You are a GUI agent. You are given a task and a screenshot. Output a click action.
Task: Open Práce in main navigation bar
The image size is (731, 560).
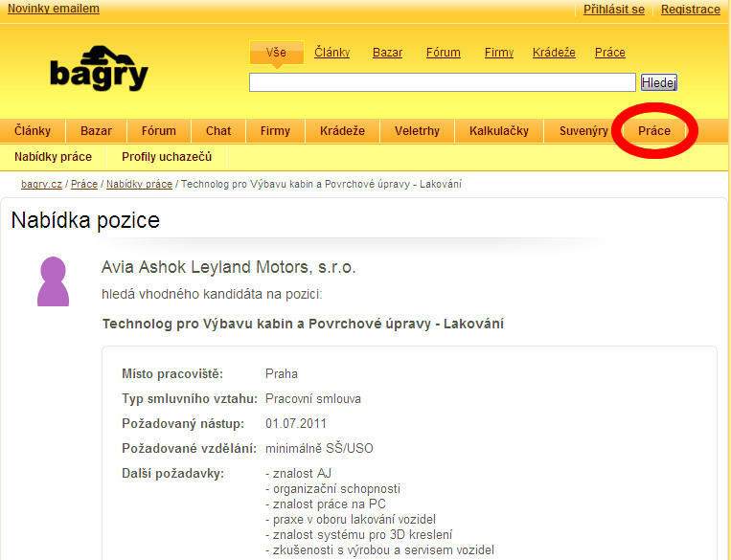pos(654,131)
